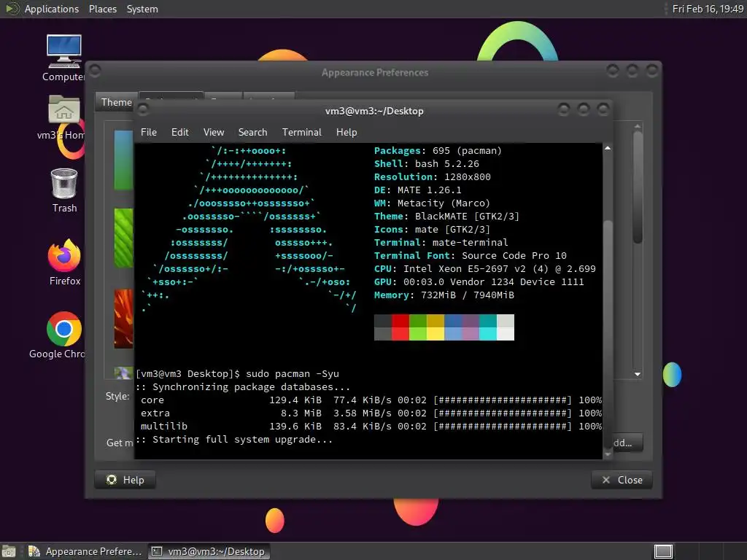Switch to Appearance Preferences taskbar button
The image size is (747, 560).
[85, 551]
